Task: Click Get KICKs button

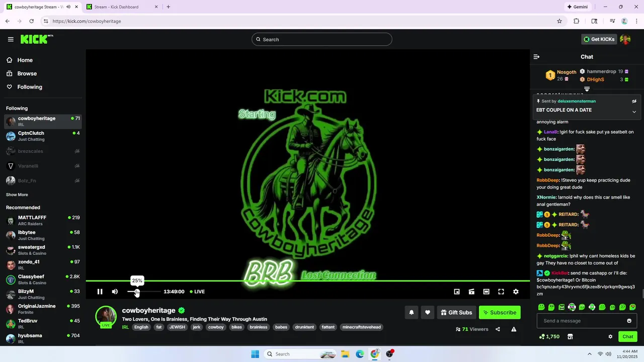Action: [x=599, y=39]
